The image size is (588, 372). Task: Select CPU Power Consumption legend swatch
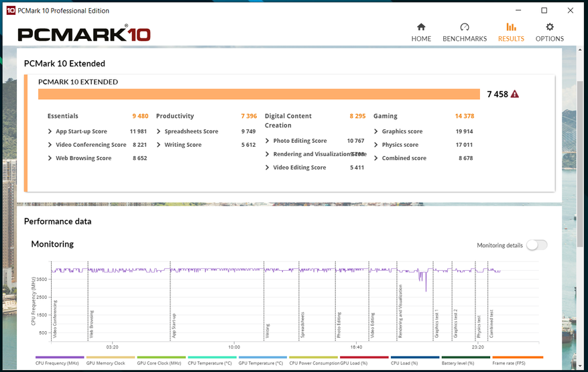tap(314, 357)
